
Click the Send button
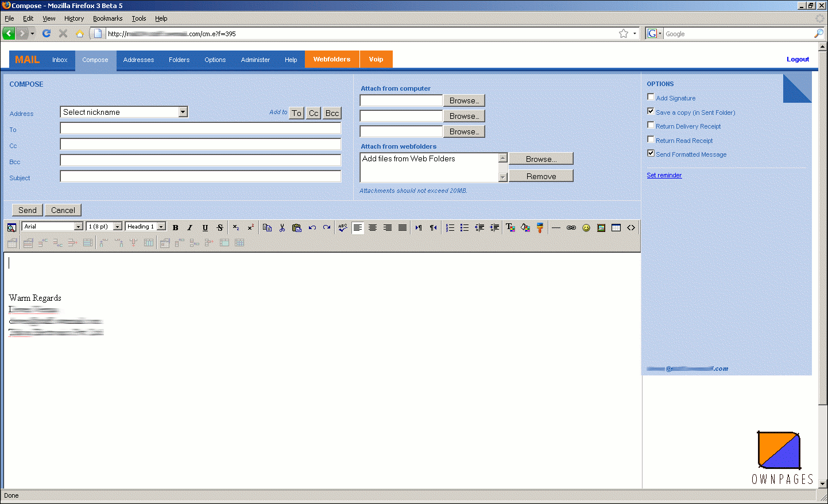[x=28, y=210]
